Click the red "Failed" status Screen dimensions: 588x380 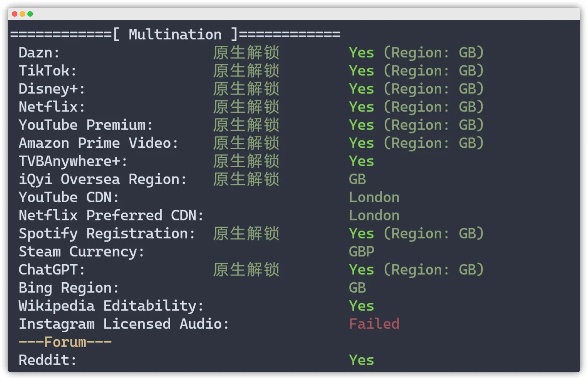374,324
